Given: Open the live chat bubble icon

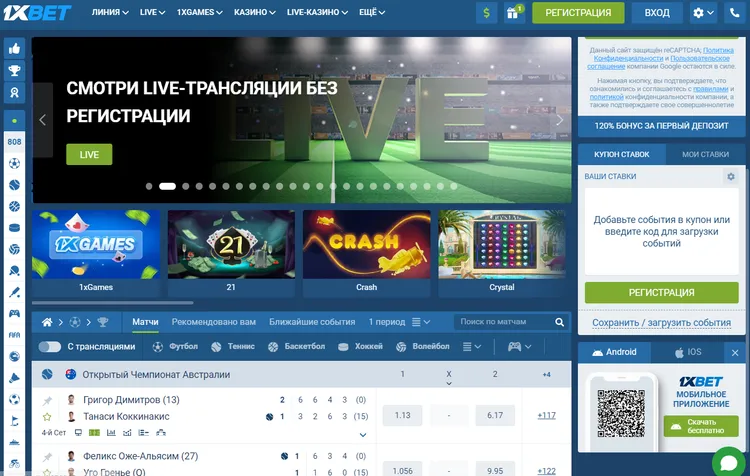Looking at the screenshot, I should (728, 463).
